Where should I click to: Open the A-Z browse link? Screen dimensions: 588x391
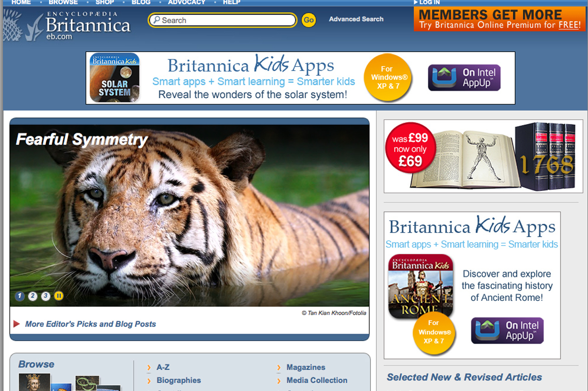[163, 367]
